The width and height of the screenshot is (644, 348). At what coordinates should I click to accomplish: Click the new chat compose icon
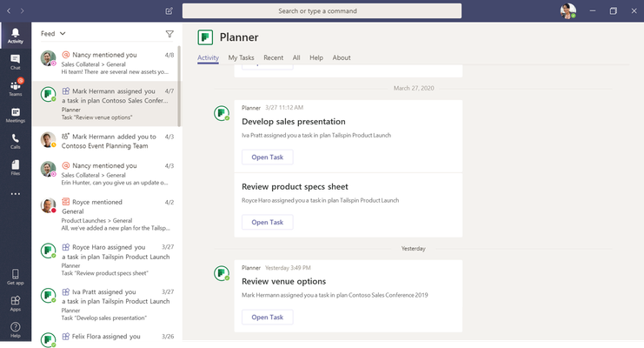click(x=169, y=11)
